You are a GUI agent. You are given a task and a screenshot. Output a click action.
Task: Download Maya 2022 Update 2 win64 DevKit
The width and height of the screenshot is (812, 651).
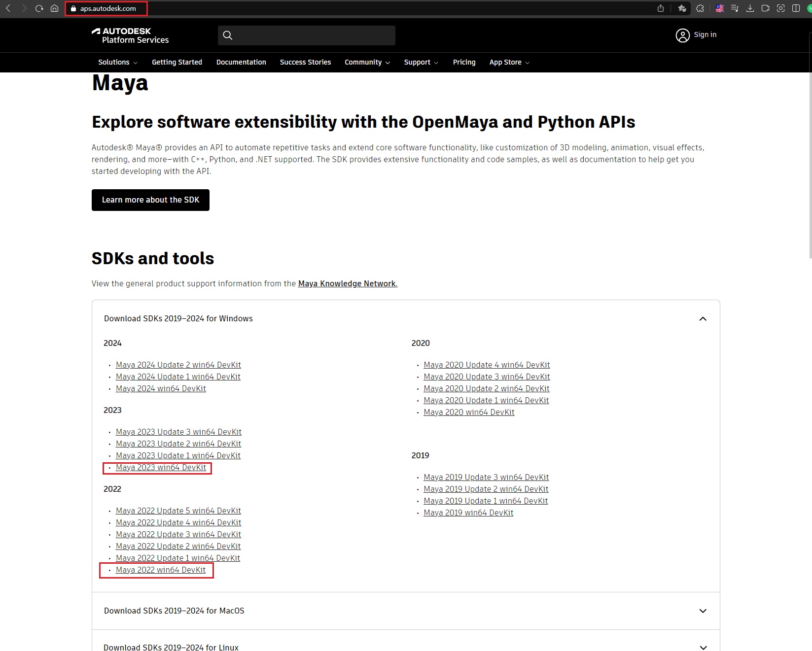[x=178, y=547]
